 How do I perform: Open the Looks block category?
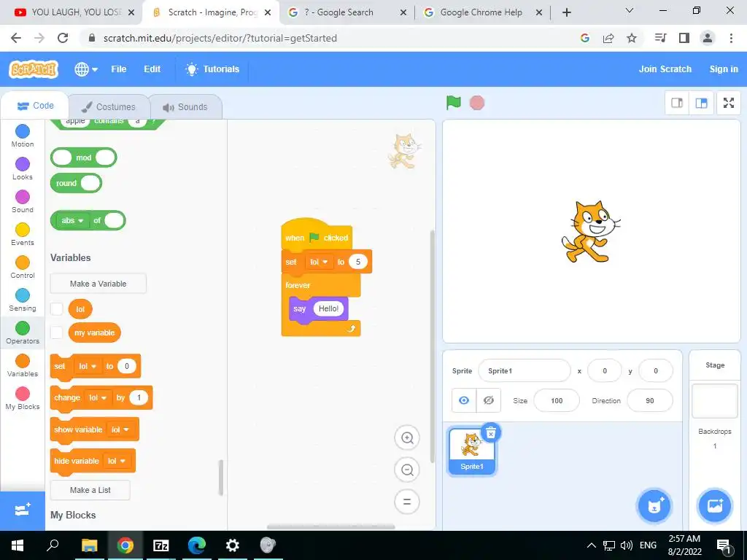pos(23,168)
